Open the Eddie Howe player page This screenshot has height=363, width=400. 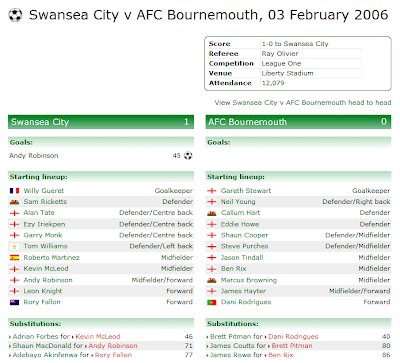click(240, 224)
